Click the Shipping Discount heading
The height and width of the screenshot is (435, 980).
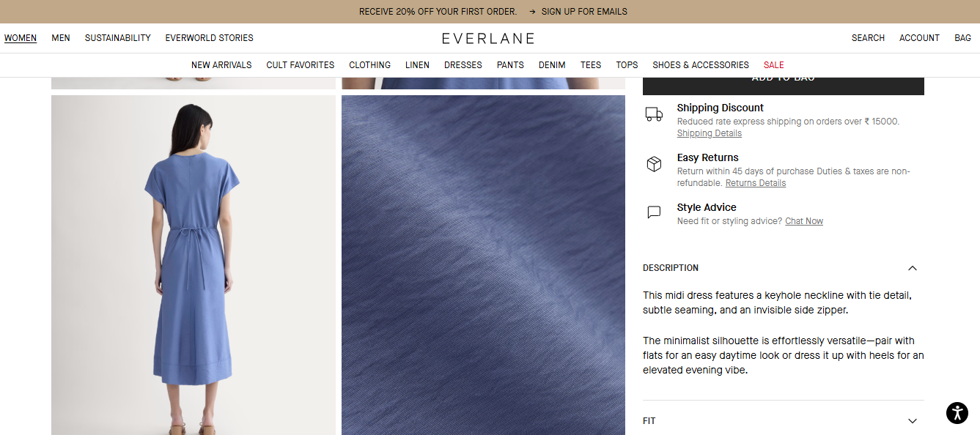pos(721,108)
